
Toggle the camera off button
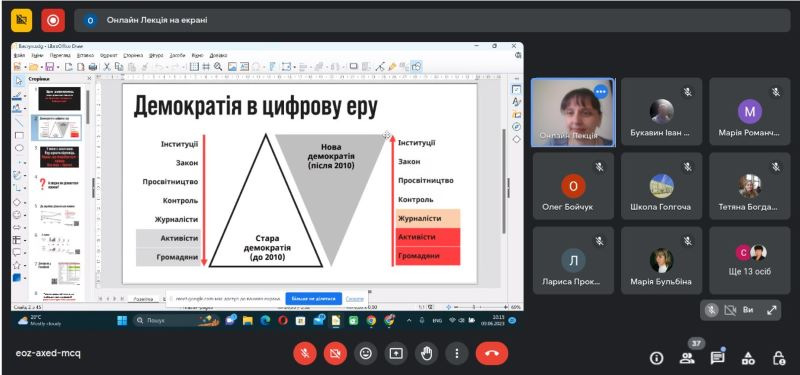tap(335, 354)
